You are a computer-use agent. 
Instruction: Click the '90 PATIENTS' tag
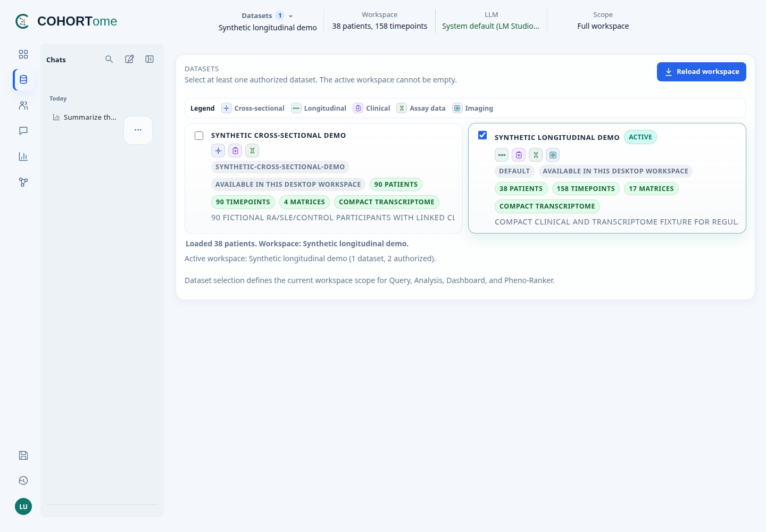click(x=396, y=185)
